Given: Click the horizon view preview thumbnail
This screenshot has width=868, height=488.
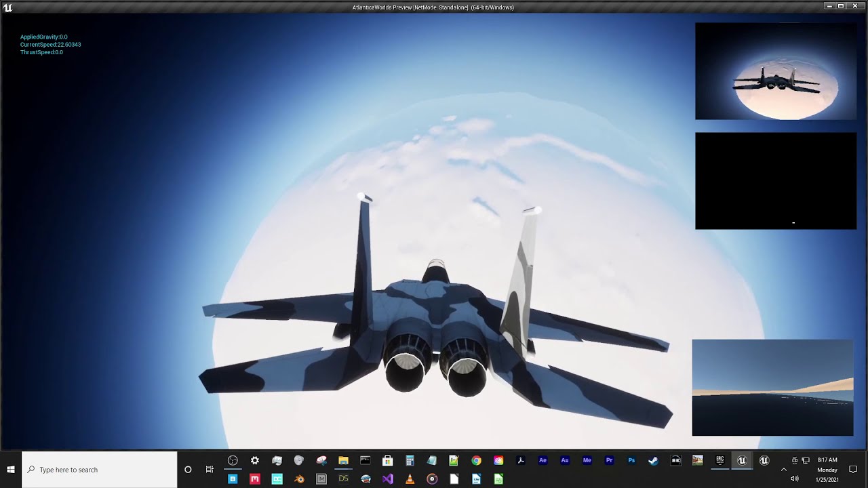Looking at the screenshot, I should tap(772, 388).
